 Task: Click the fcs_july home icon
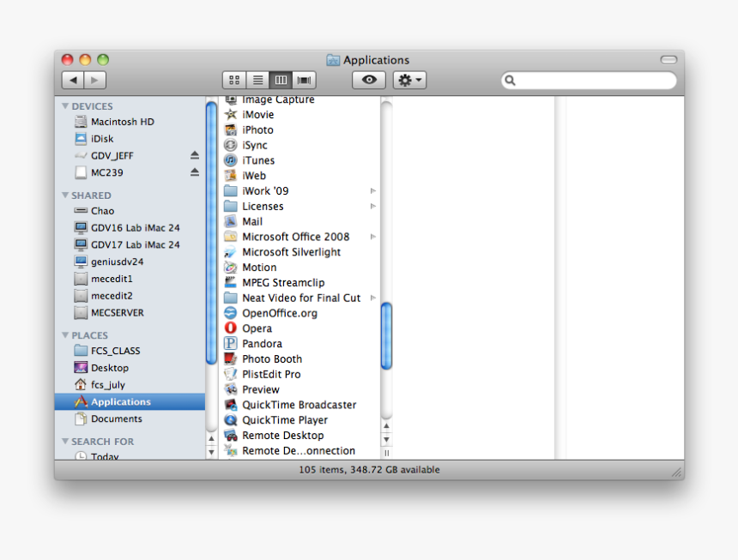(81, 384)
